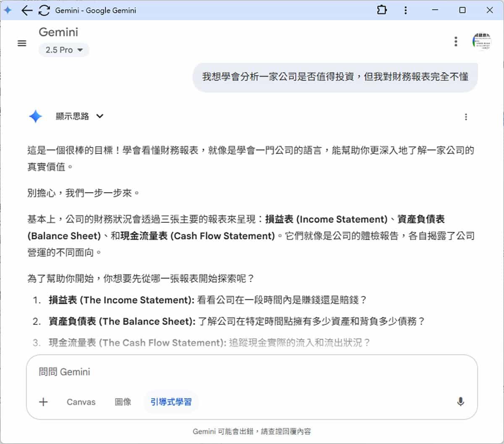Reload the Gemini page
504x444 pixels.
point(44,10)
